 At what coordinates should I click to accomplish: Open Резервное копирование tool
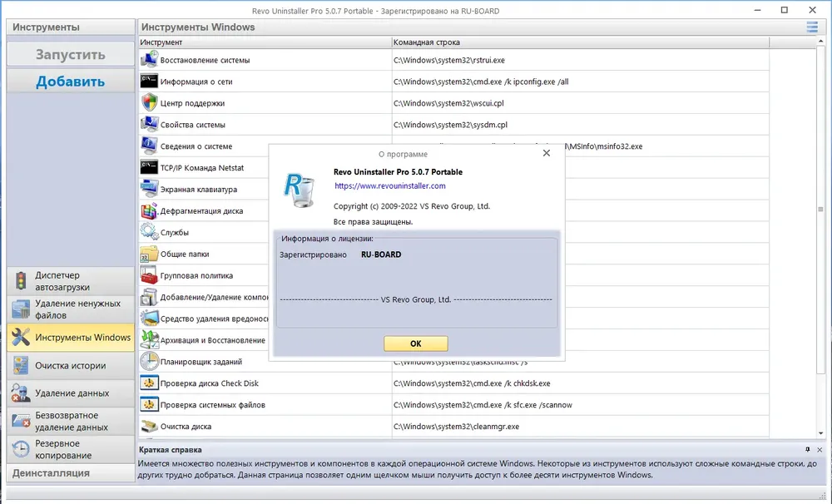coord(71,449)
